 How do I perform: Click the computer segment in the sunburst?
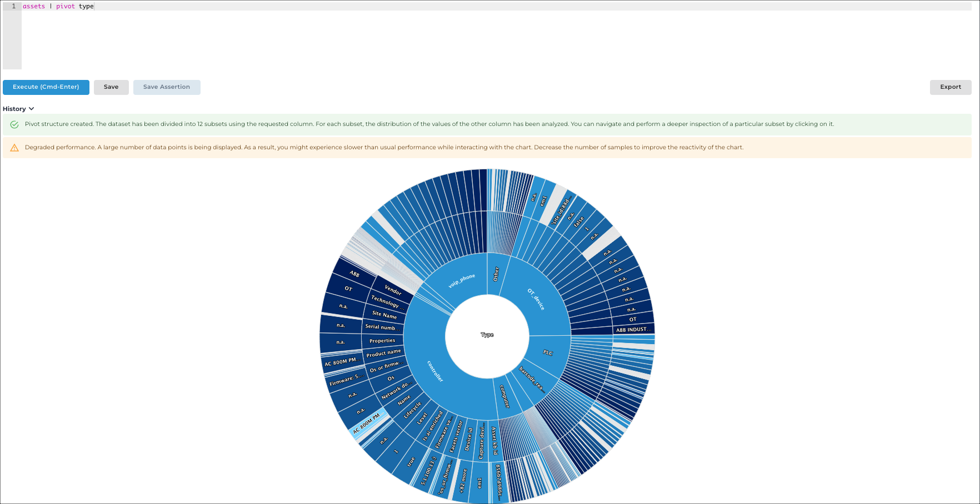coord(504,396)
